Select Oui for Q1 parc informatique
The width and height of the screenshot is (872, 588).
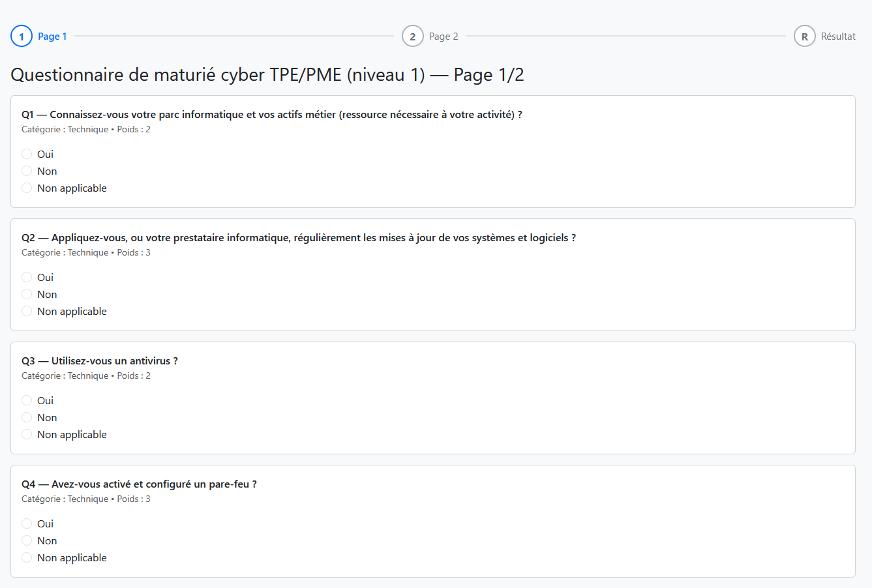(x=27, y=154)
